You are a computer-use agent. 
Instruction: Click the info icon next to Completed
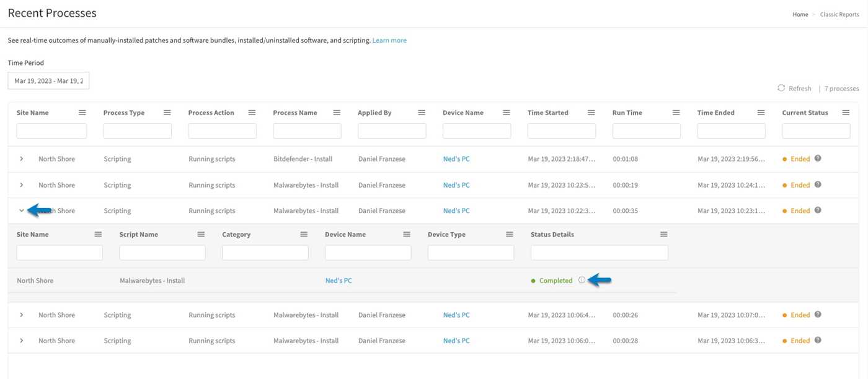pyautogui.click(x=582, y=281)
